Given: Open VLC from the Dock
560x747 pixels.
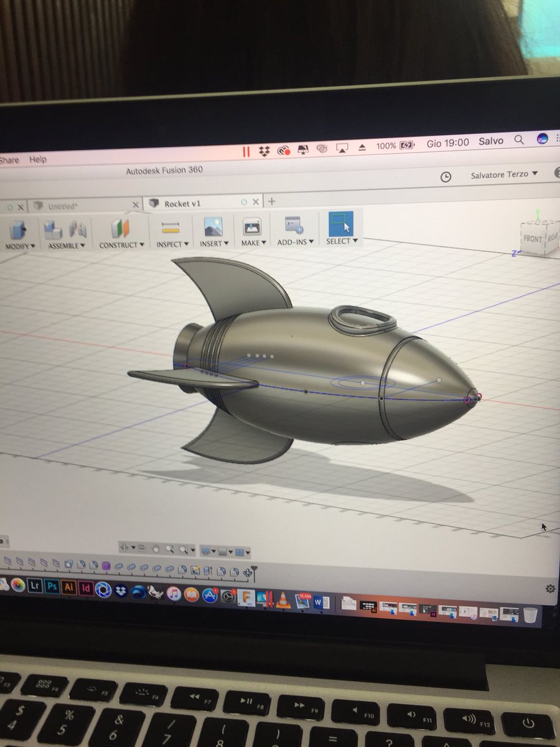Looking at the screenshot, I should (x=283, y=600).
